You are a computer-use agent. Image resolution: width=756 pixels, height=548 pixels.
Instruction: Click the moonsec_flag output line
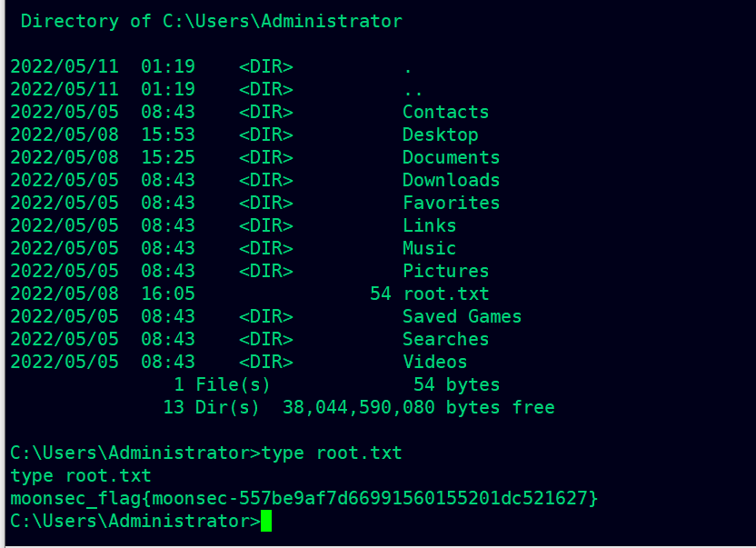coord(304,498)
